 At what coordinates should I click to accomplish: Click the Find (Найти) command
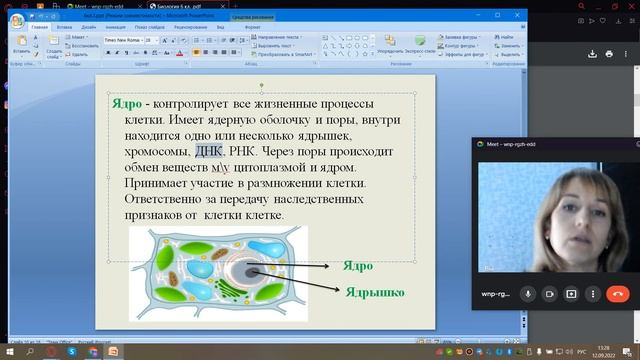point(504,37)
